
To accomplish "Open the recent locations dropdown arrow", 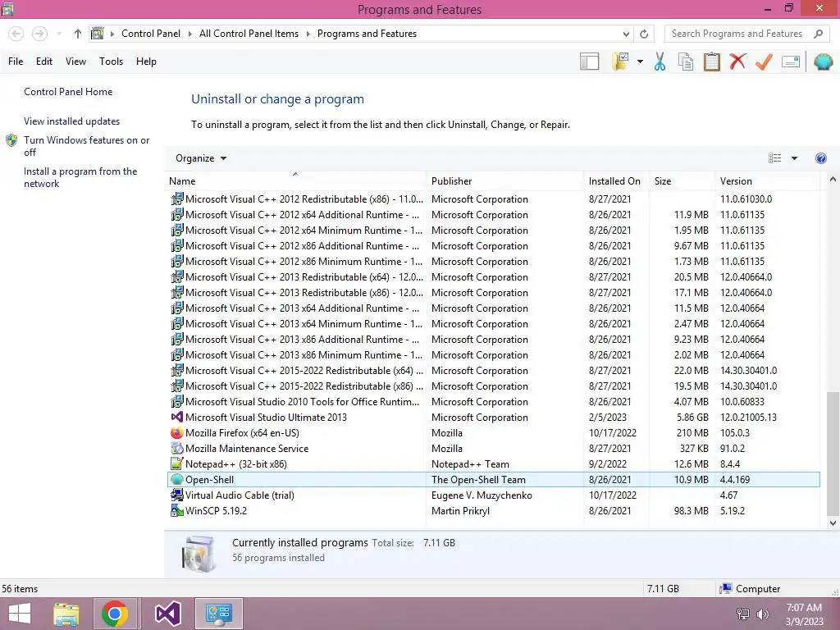I will pos(59,34).
